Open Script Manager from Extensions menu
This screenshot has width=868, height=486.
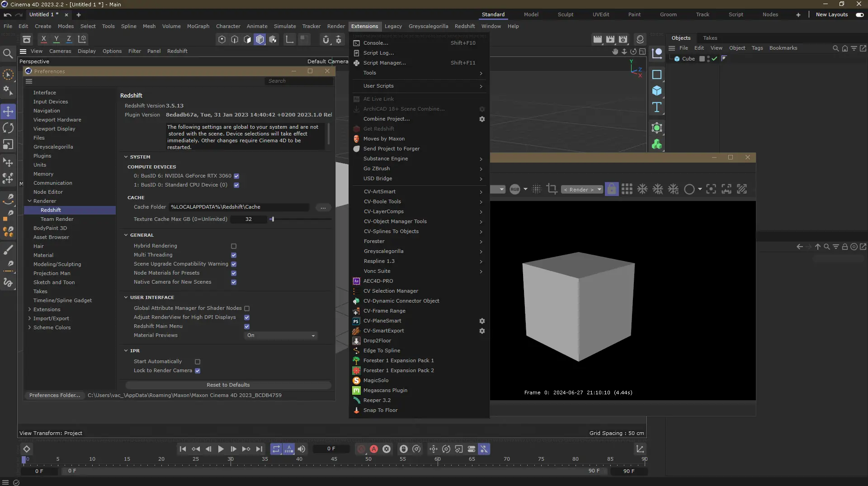point(384,63)
